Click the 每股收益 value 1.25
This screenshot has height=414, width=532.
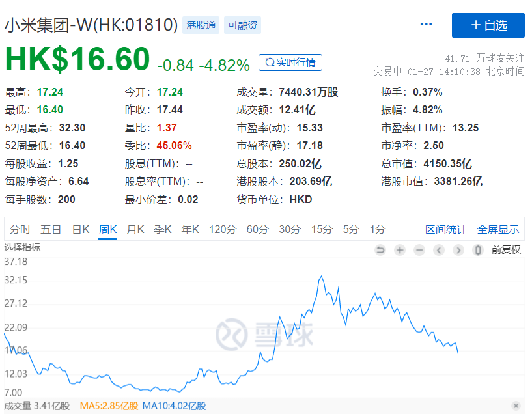tap(68, 164)
